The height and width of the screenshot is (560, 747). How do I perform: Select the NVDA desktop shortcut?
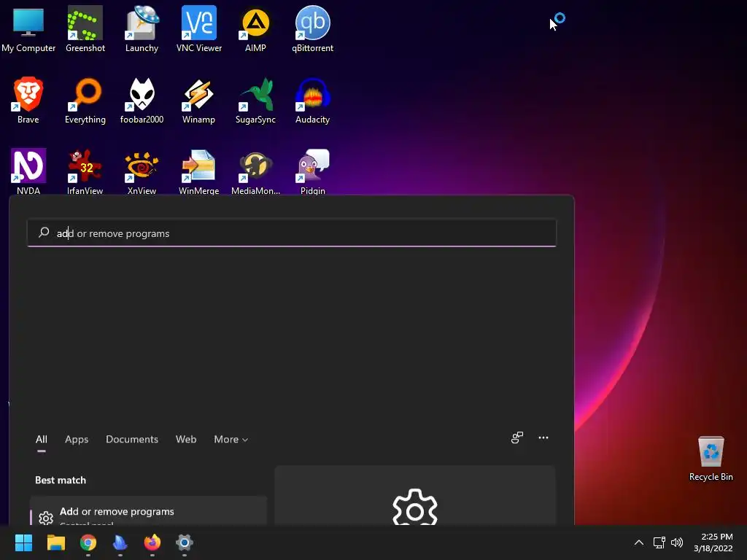[28, 171]
